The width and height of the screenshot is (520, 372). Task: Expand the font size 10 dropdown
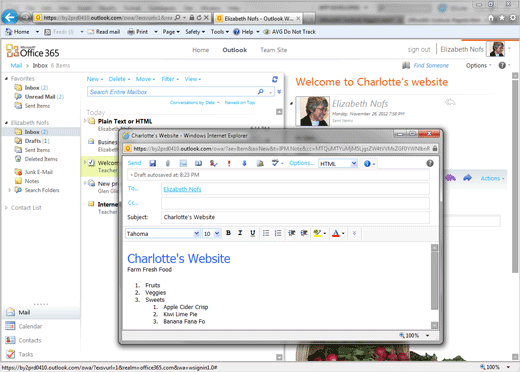(212, 234)
